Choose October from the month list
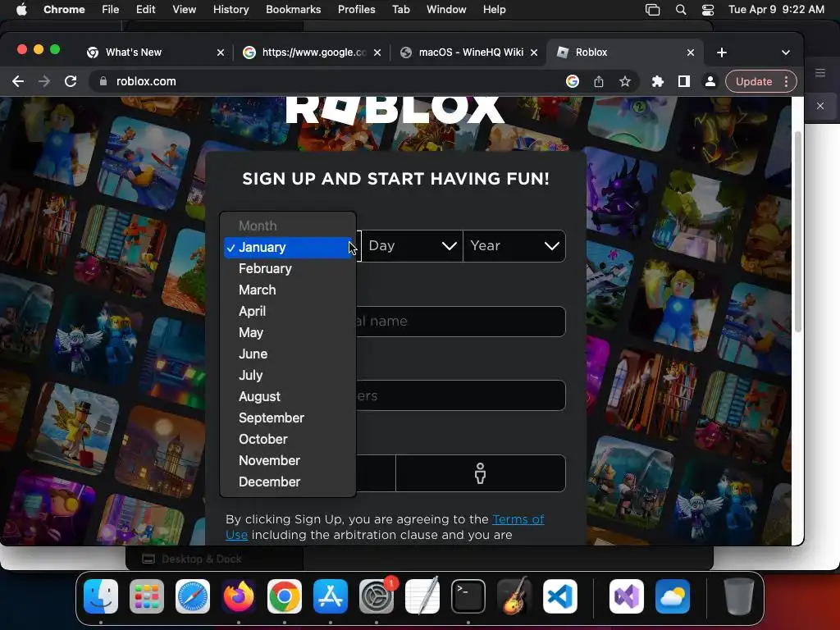This screenshot has width=840, height=630. point(288,440)
